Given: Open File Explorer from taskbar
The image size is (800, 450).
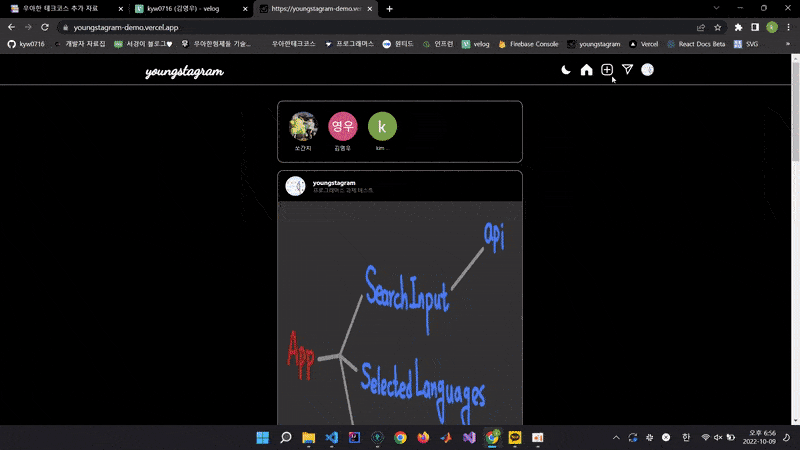Looking at the screenshot, I should (x=309, y=438).
